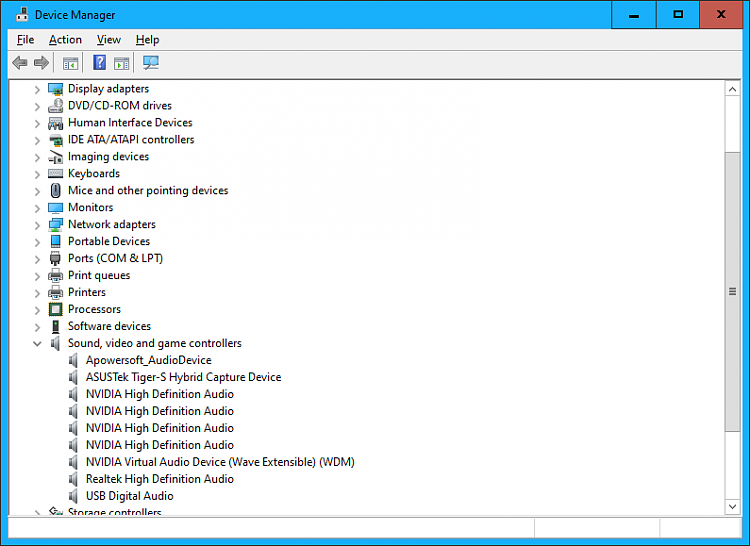This screenshot has height=546, width=750.
Task: Click the Display adapters category icon
Action: 55,89
